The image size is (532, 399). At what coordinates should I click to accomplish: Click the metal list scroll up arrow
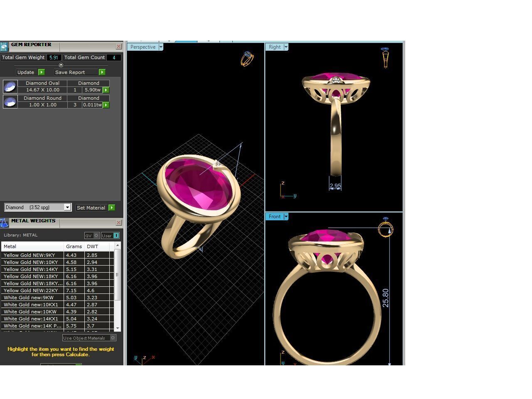(118, 245)
